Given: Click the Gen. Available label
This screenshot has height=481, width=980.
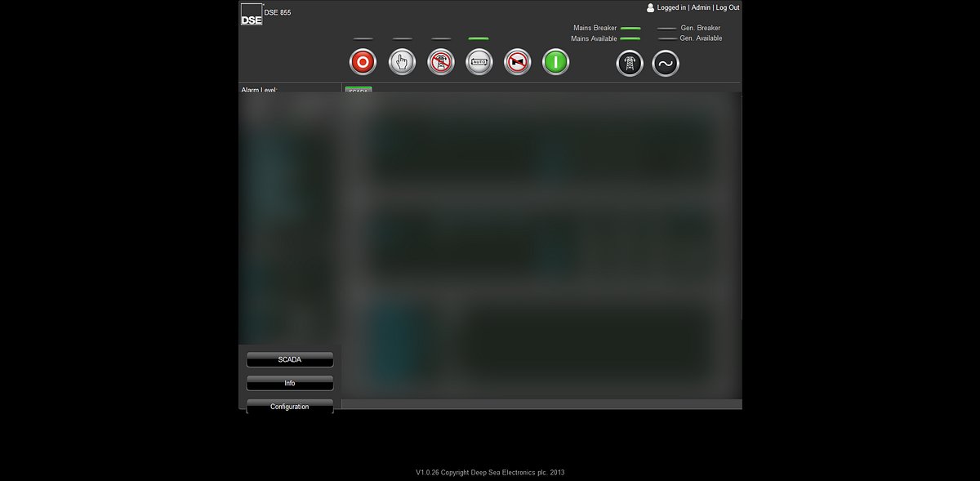Looking at the screenshot, I should pos(701,38).
